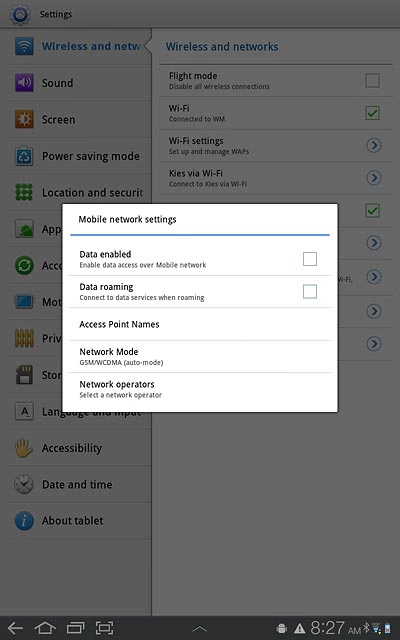Expand the bottom bar up-arrow
The image size is (400, 640).
point(200,629)
